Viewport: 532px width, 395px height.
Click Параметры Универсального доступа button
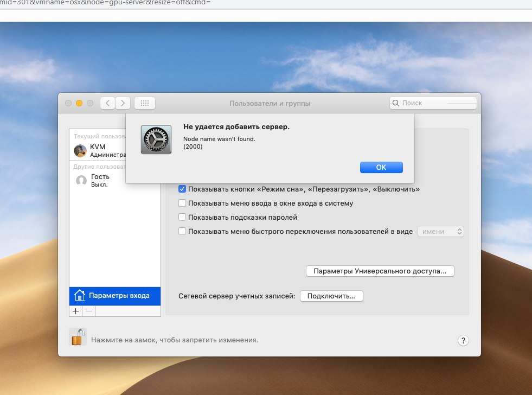pyautogui.click(x=380, y=271)
